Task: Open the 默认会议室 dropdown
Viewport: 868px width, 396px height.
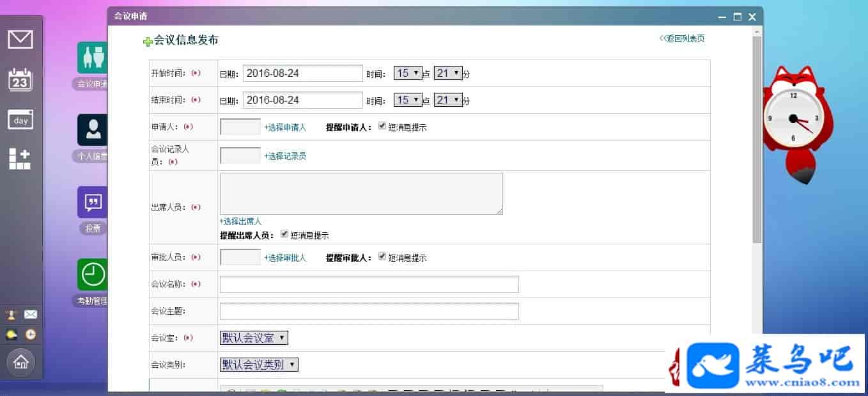Action: tap(254, 338)
